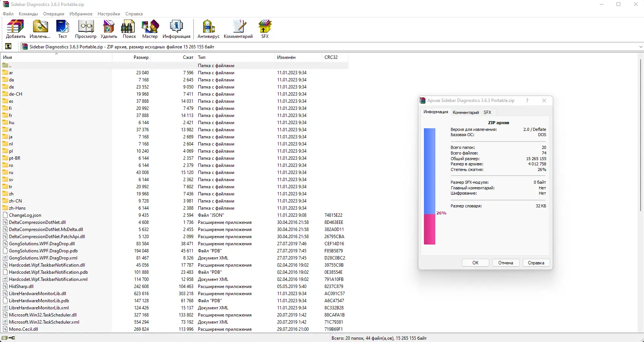Select the 'es' folder name

11,101
